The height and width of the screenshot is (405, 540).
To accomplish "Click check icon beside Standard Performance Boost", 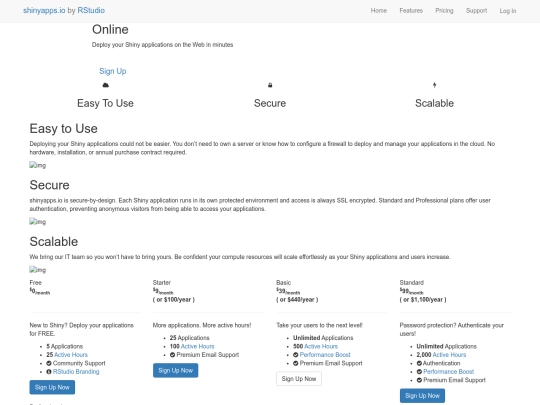I will point(419,372).
